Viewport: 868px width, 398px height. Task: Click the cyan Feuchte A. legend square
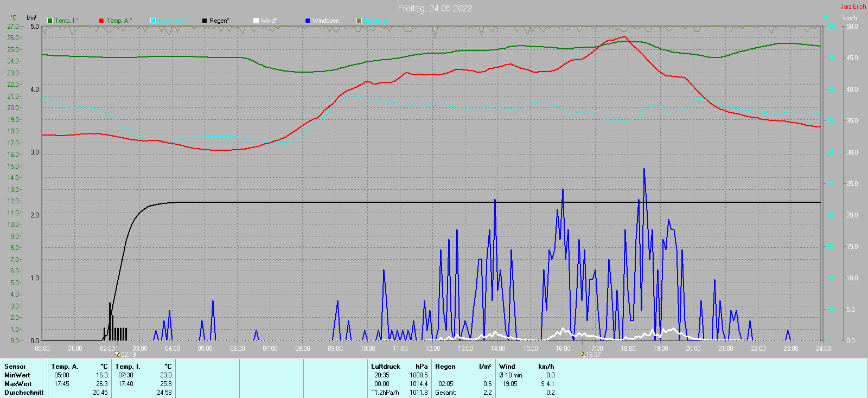pos(153,21)
